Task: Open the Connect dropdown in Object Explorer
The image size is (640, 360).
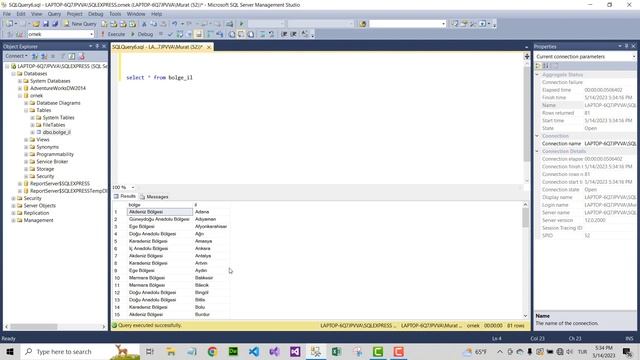Action: pos(16,56)
